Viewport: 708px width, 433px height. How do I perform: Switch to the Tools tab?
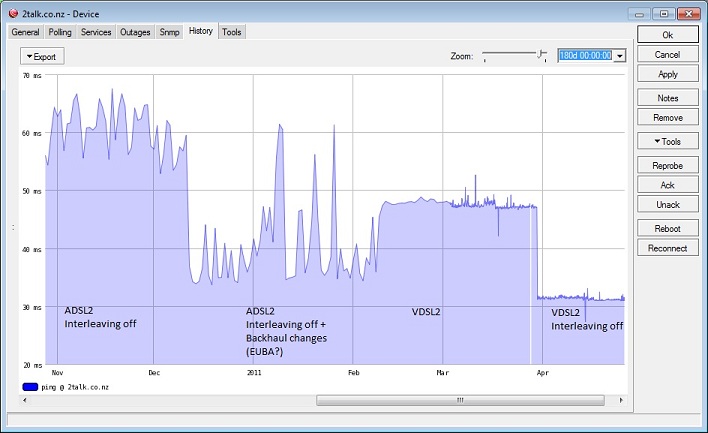pyautogui.click(x=232, y=32)
